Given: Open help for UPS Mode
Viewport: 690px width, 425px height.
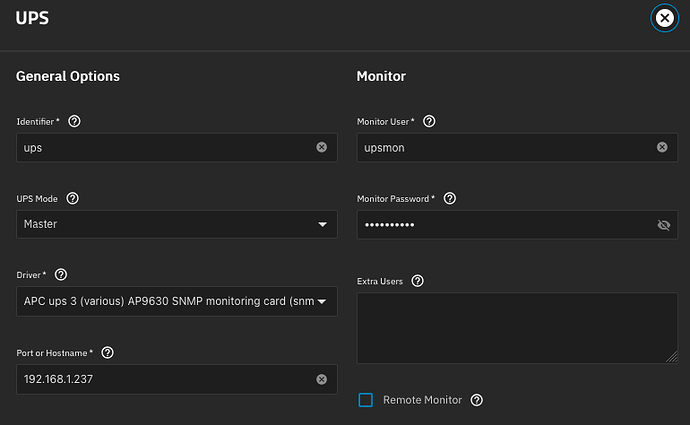Looking at the screenshot, I should tap(73, 198).
